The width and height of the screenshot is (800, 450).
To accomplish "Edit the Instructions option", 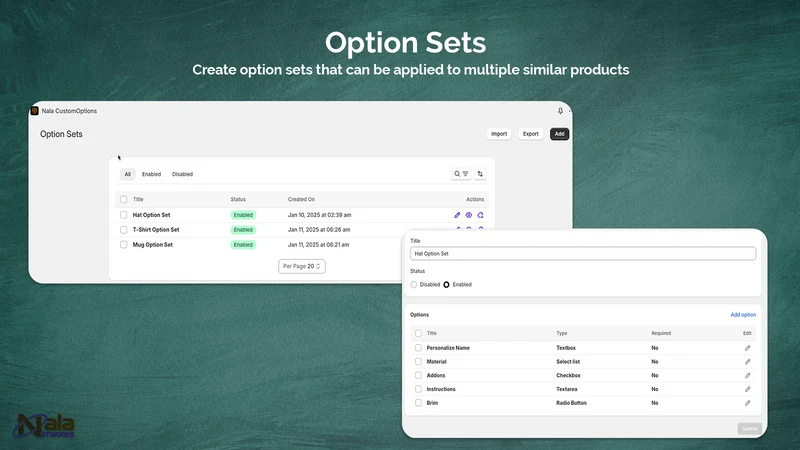I will point(747,389).
